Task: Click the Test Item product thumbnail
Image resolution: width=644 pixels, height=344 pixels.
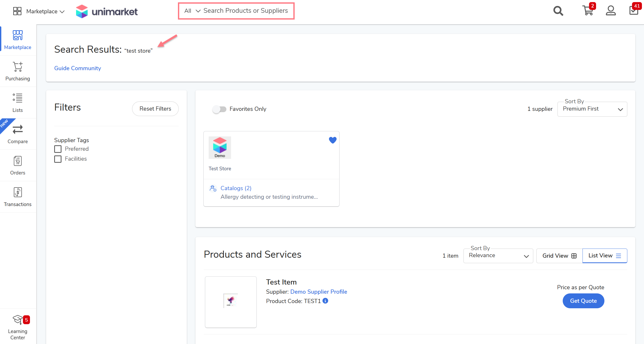Action: point(231,302)
